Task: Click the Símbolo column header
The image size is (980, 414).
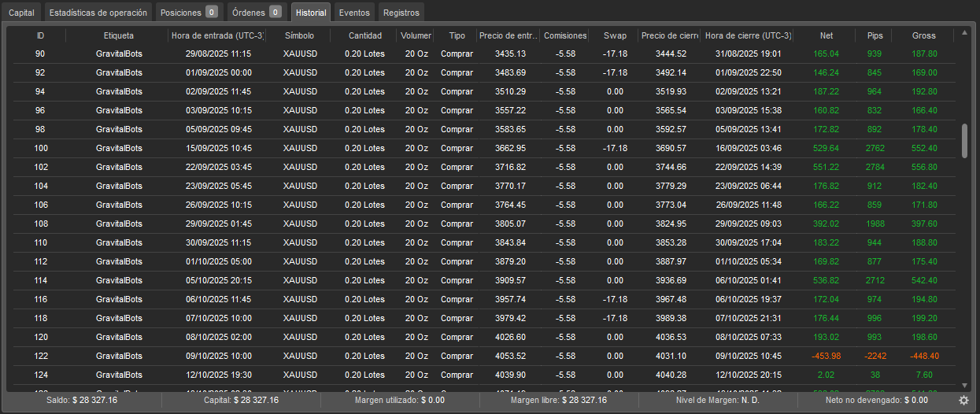Action: click(x=299, y=35)
